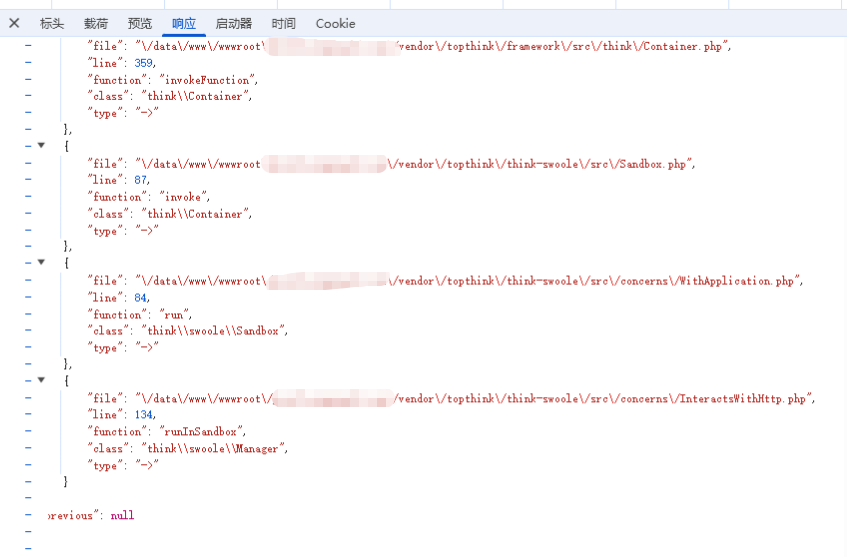
Task: Collapse the object containing WithApplication.php
Action: [41, 263]
